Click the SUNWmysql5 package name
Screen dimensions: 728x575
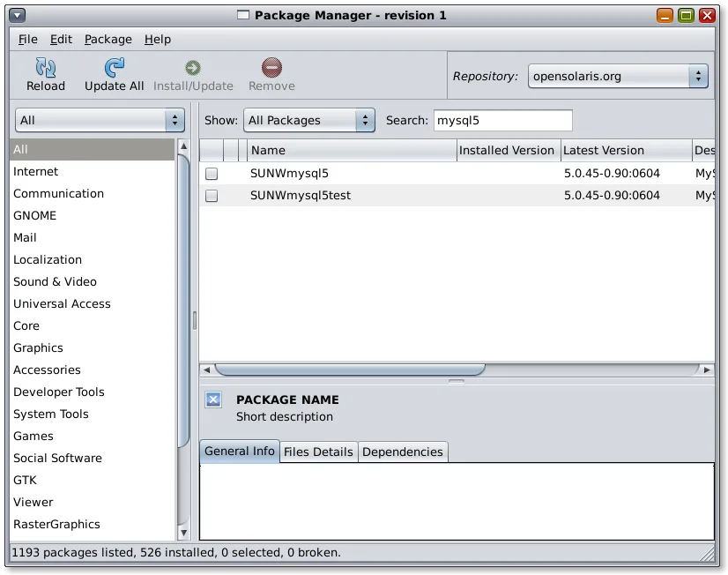coord(289,174)
